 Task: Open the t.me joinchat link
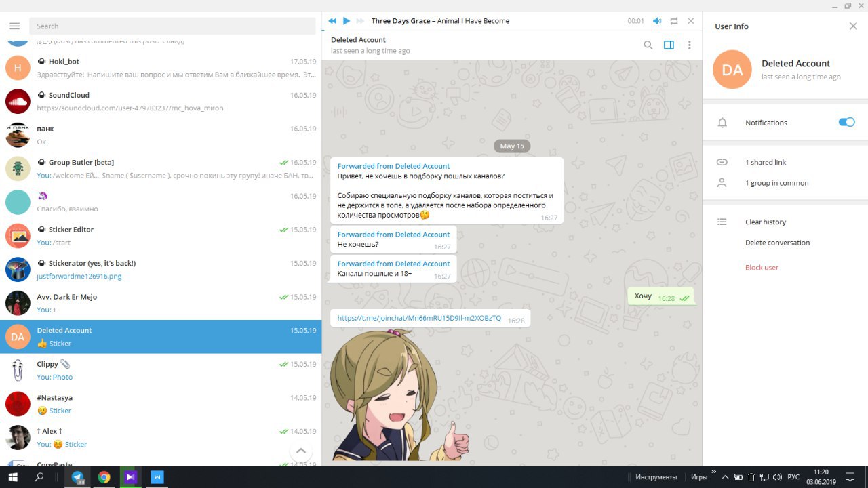[419, 318]
